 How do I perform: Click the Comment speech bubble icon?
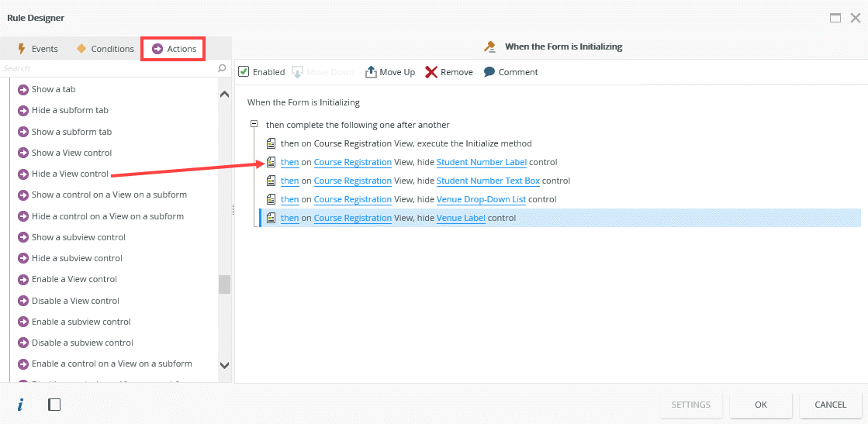coord(489,72)
